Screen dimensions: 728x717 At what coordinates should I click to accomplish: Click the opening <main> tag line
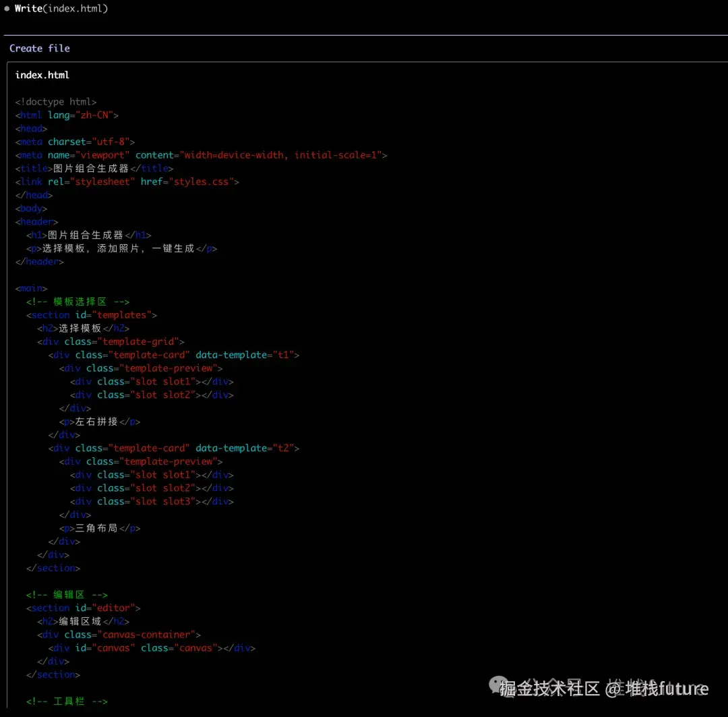click(31, 289)
